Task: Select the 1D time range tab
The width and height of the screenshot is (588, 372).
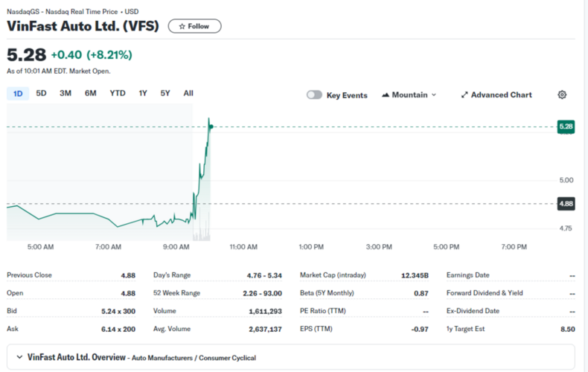Action: pos(18,93)
